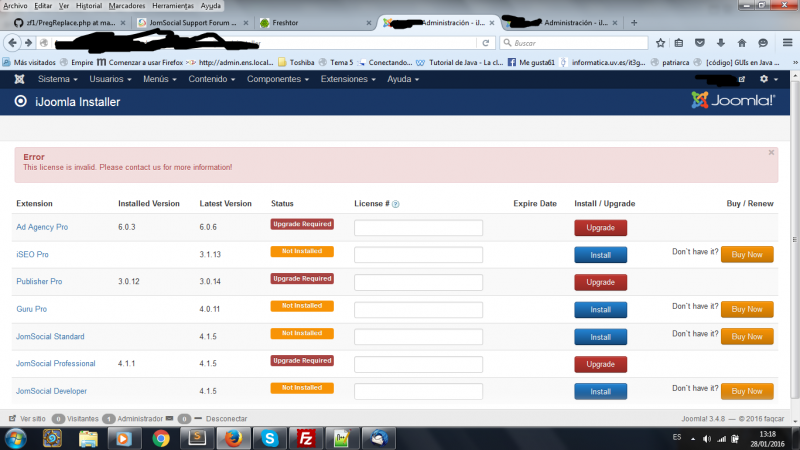The width and height of the screenshot is (800, 450).
Task: Open Chrome from the taskbar
Action: tap(161, 438)
